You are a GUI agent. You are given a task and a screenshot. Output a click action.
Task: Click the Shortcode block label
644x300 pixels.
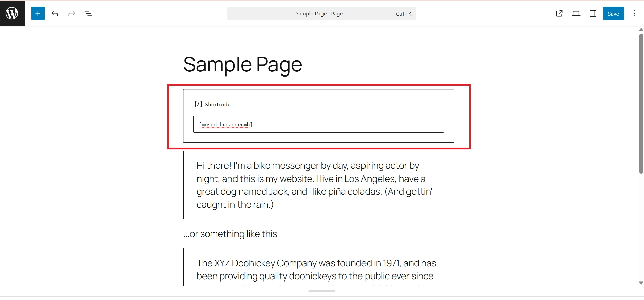tap(218, 104)
